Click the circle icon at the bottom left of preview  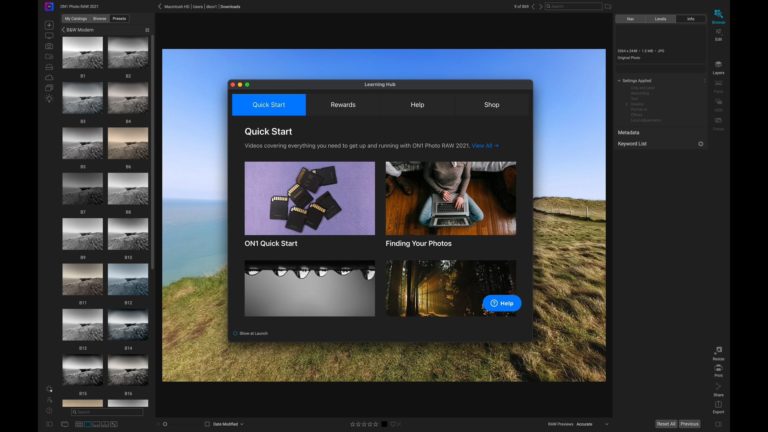click(x=165, y=424)
